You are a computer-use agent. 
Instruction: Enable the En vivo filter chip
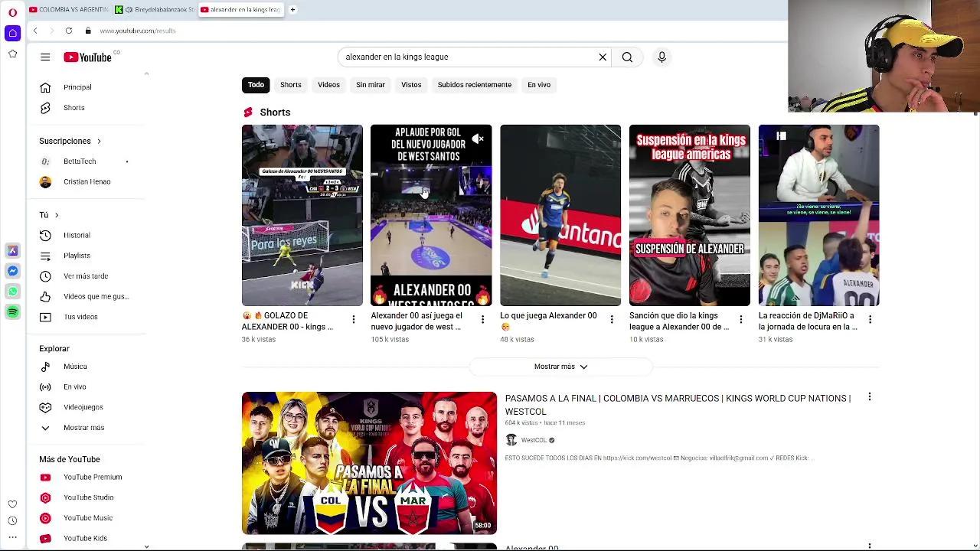pyautogui.click(x=538, y=85)
